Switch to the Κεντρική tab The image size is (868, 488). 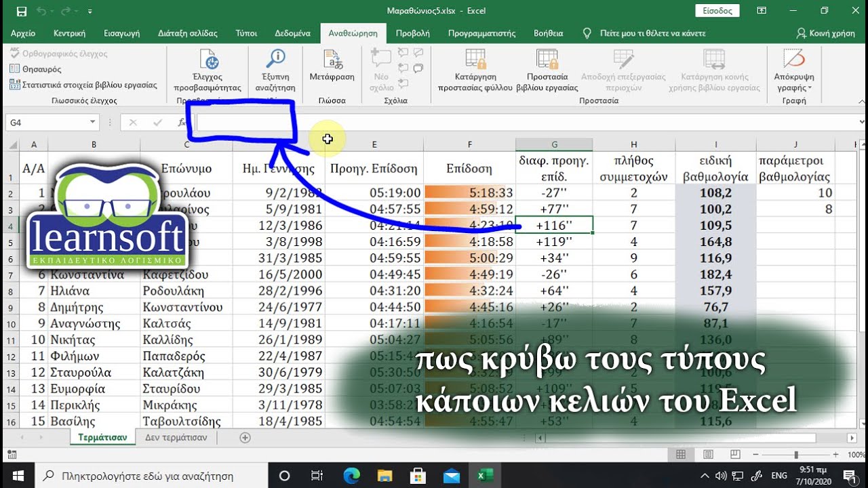pos(69,33)
